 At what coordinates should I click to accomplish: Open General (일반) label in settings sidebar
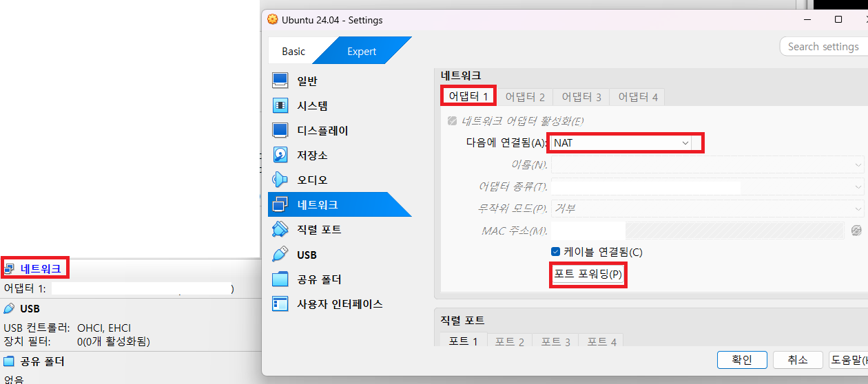307,81
